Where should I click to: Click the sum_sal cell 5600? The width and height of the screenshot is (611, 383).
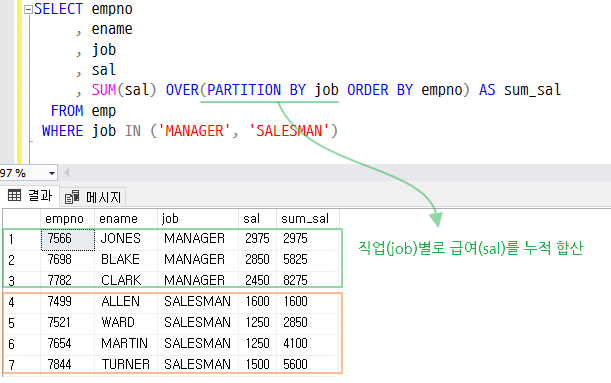point(308,365)
